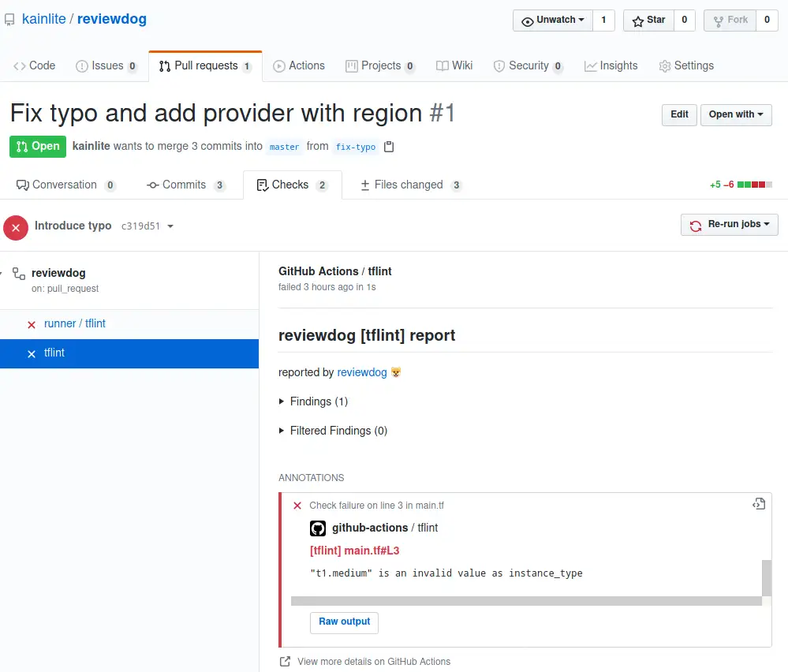The width and height of the screenshot is (788, 672).
Task: Open the Open with dropdown
Action: (x=736, y=114)
